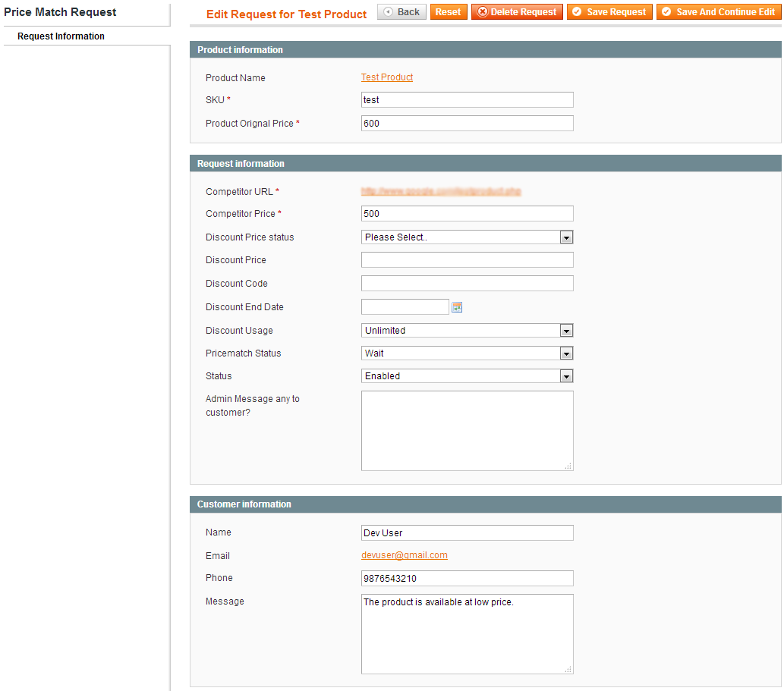Click Delete Request button
Screen dimensions: 784x691
516,12
